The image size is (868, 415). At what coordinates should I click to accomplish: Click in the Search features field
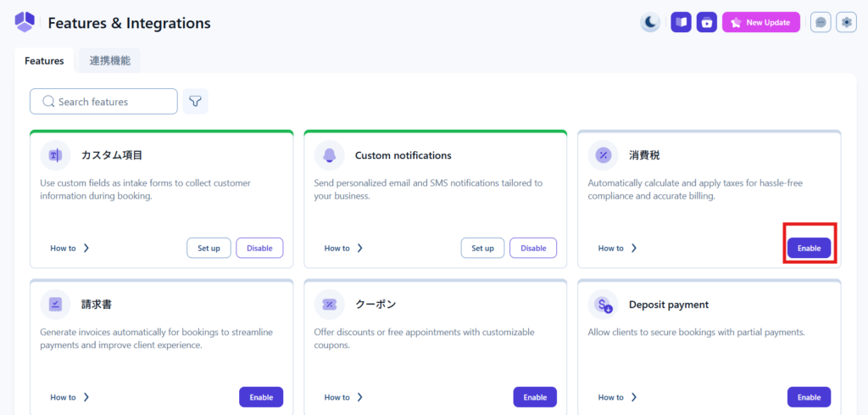pos(108,102)
